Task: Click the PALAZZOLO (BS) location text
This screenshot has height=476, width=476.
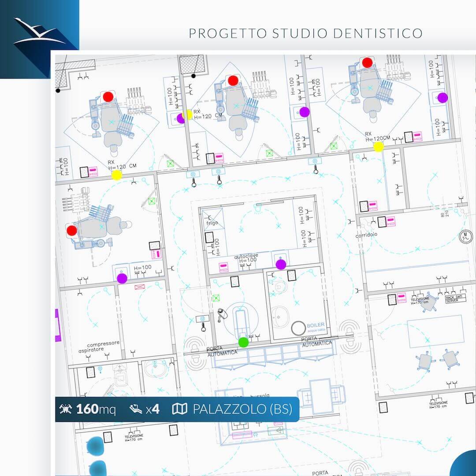Action: [x=242, y=409]
